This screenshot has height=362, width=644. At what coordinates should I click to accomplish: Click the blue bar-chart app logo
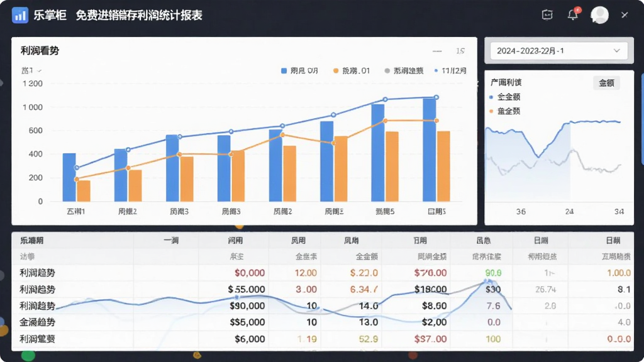click(19, 15)
